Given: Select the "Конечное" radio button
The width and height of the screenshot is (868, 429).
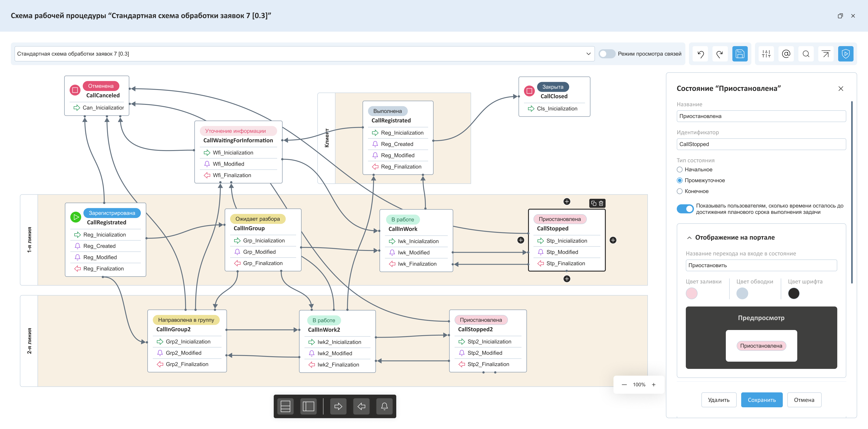Looking at the screenshot, I should 680,191.
